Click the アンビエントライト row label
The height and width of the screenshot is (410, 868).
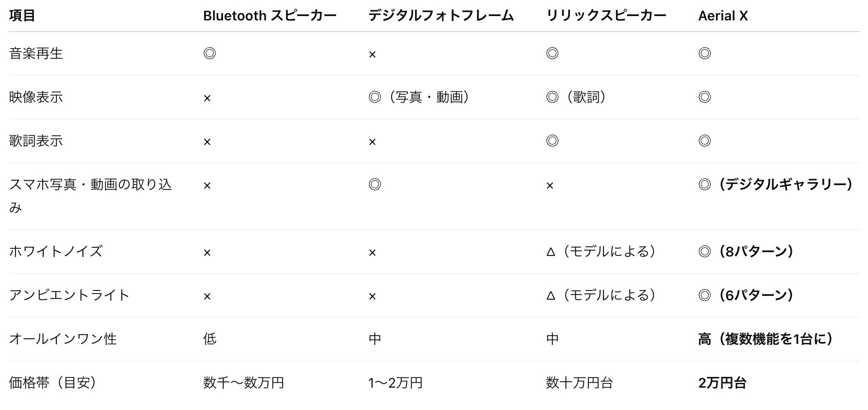coord(69,295)
